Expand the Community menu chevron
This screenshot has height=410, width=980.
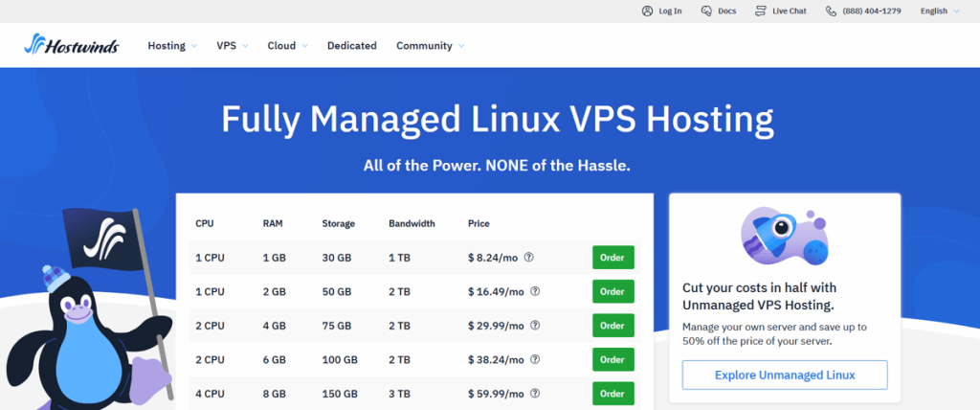tap(461, 46)
